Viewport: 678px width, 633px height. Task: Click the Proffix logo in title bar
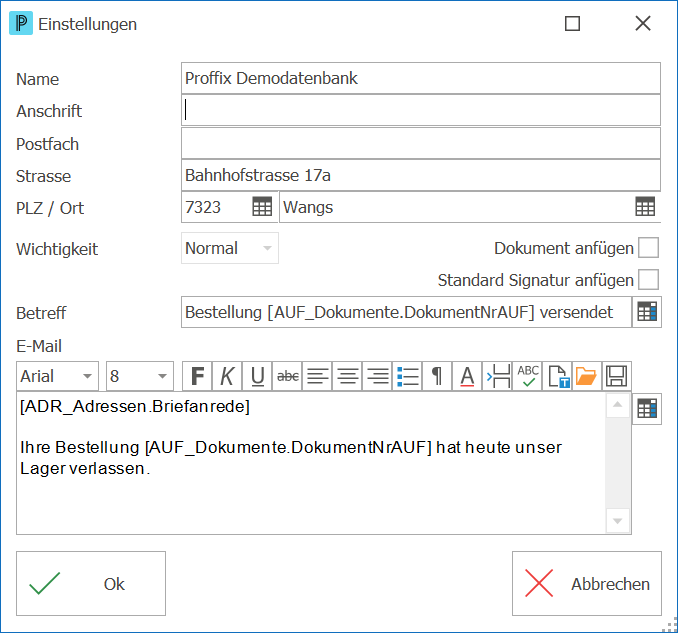point(21,23)
